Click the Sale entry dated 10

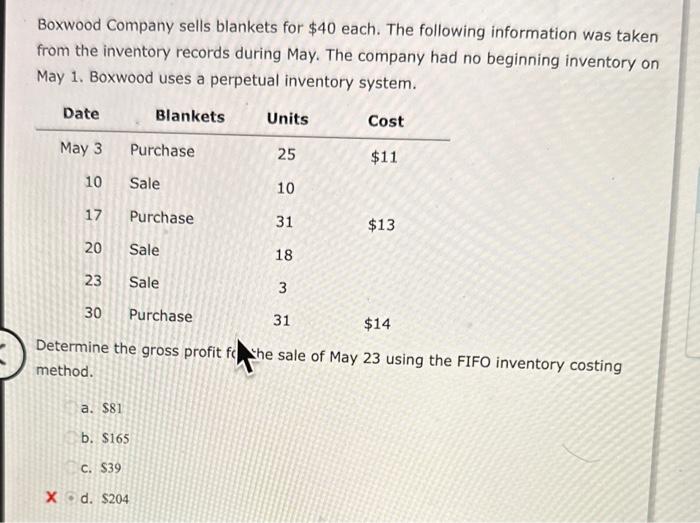point(144,183)
